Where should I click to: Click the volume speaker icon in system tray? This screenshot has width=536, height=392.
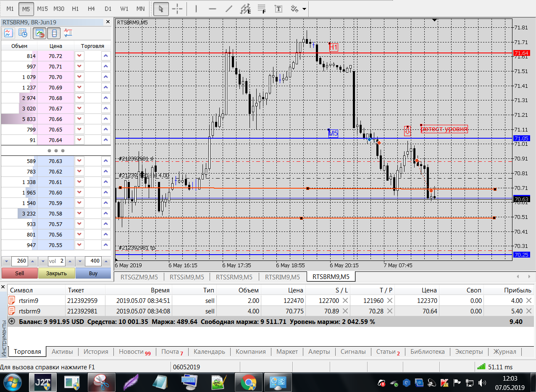pyautogui.click(x=482, y=383)
